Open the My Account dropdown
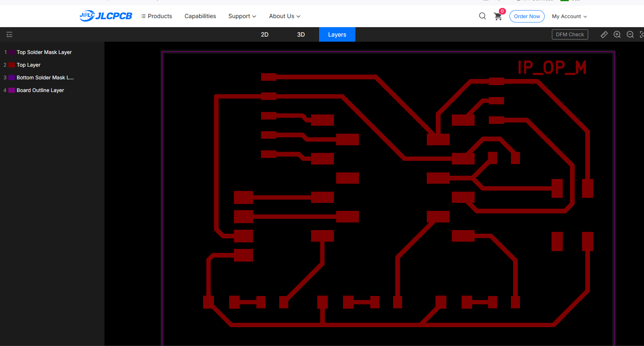Viewport: 644px width, 346px height. pos(569,16)
